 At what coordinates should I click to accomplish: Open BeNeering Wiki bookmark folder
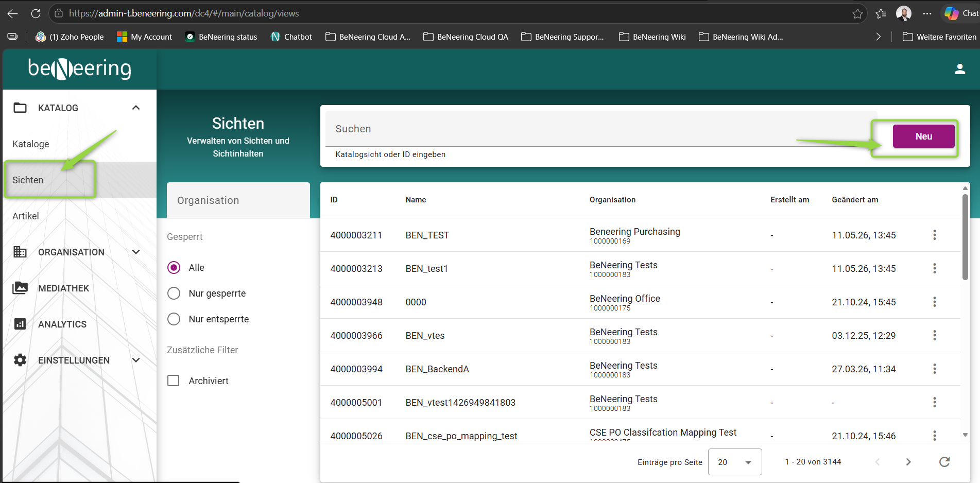652,37
